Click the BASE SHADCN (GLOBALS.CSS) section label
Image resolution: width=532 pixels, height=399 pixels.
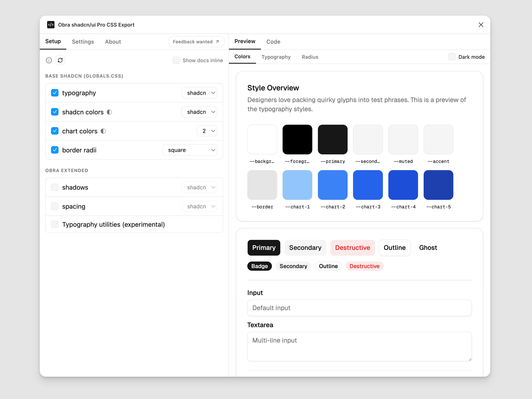[84, 76]
